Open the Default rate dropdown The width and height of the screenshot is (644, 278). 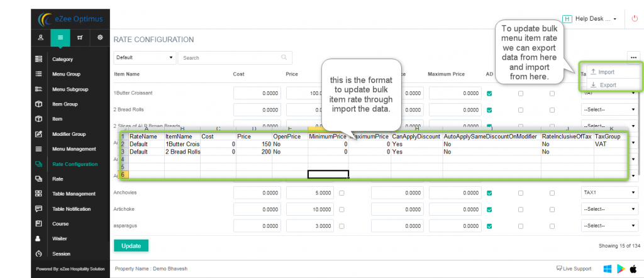click(145, 57)
